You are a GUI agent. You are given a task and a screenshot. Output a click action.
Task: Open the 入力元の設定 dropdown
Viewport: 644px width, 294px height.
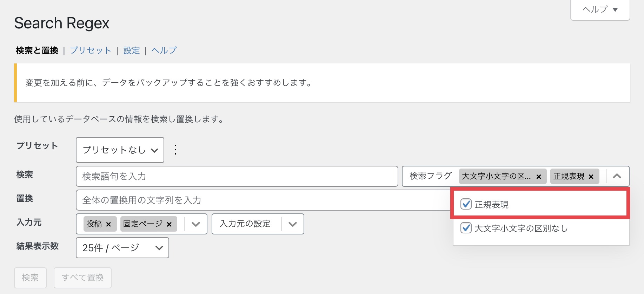tap(258, 224)
